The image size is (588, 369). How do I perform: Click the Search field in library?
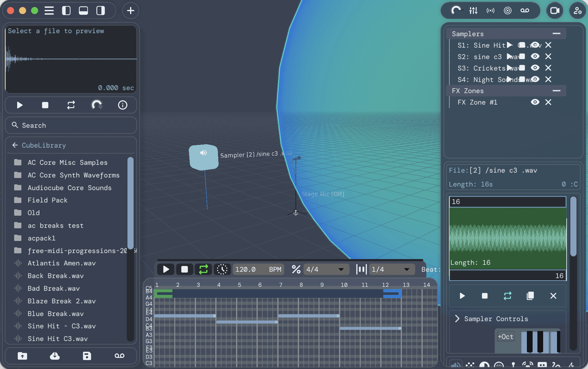click(71, 125)
